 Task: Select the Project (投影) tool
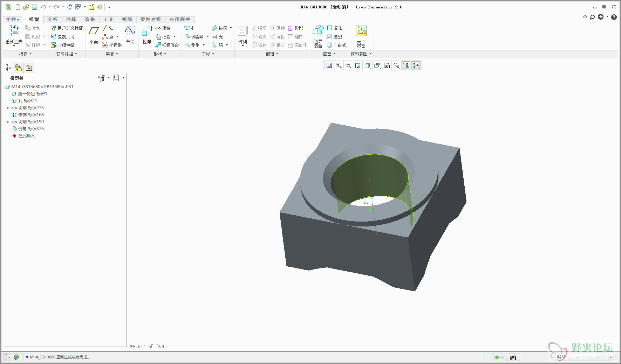(295, 28)
